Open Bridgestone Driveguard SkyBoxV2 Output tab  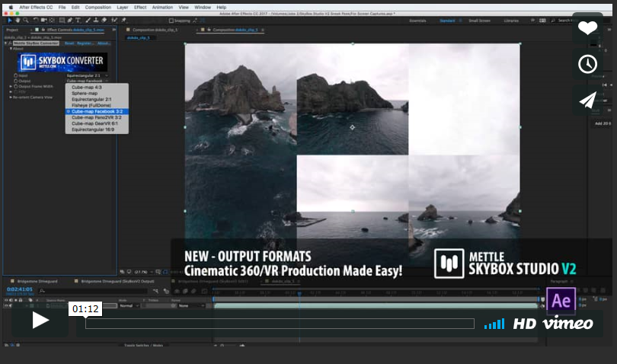coord(117,281)
